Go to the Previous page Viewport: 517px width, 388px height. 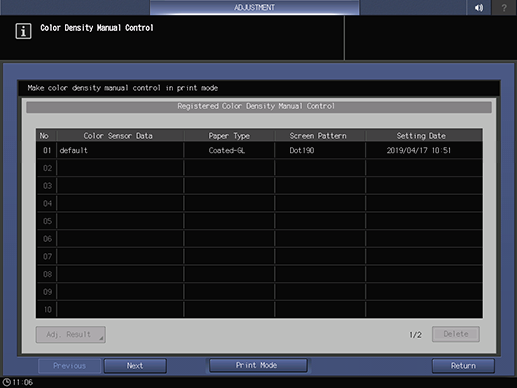coord(69,366)
